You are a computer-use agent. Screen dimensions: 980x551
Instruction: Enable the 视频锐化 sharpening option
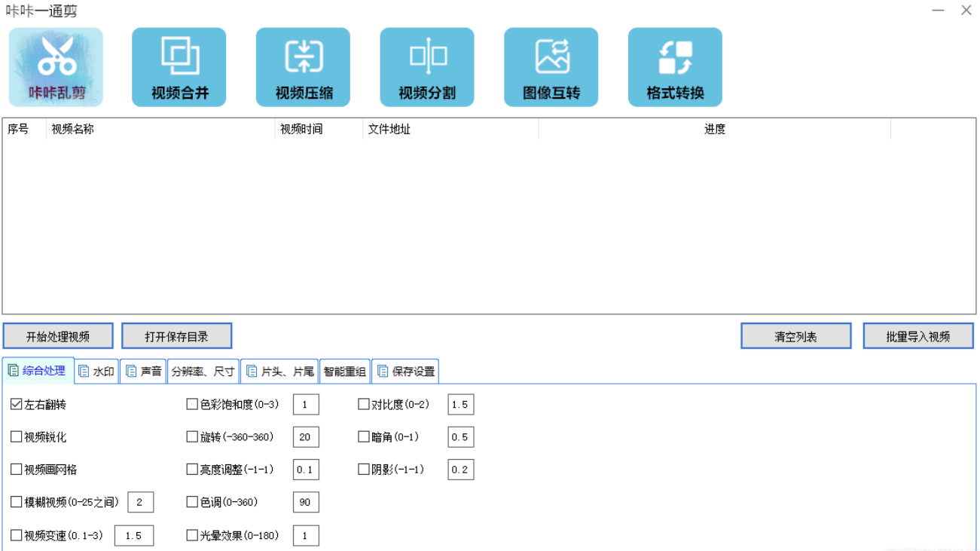click(14, 436)
